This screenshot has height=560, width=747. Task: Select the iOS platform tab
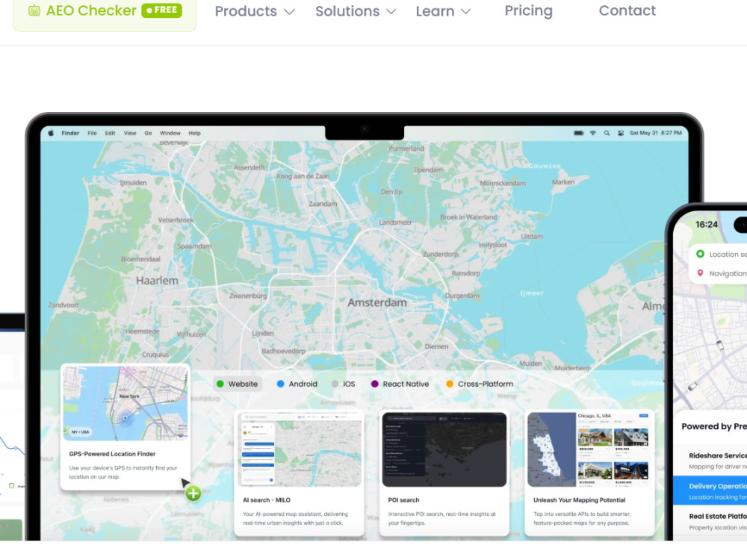click(x=343, y=384)
